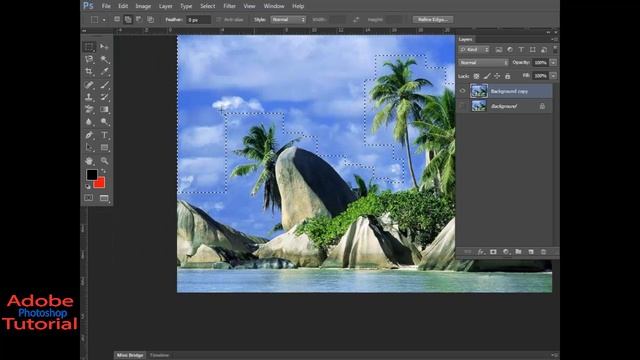The height and width of the screenshot is (360, 640).
Task: Open the tool preset picker dropdown
Action: click(x=104, y=20)
